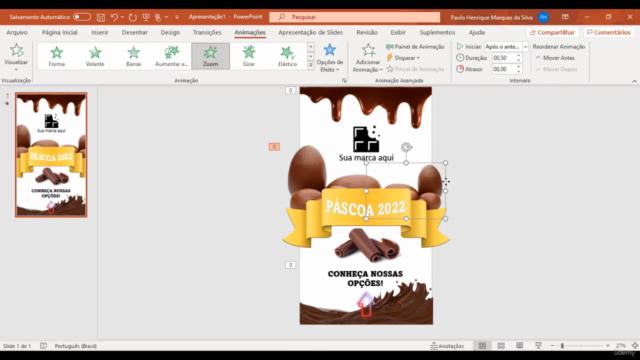Switch to the Desenhar tab

pos(135,32)
